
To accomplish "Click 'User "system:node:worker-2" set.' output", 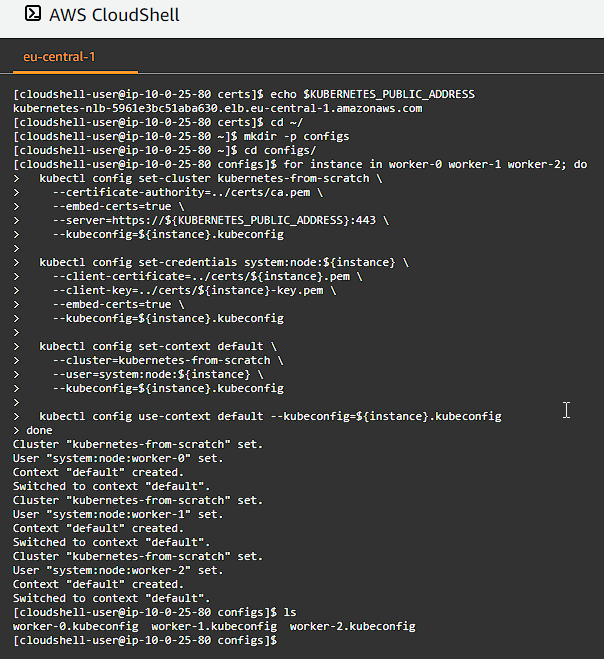I will pos(118,570).
